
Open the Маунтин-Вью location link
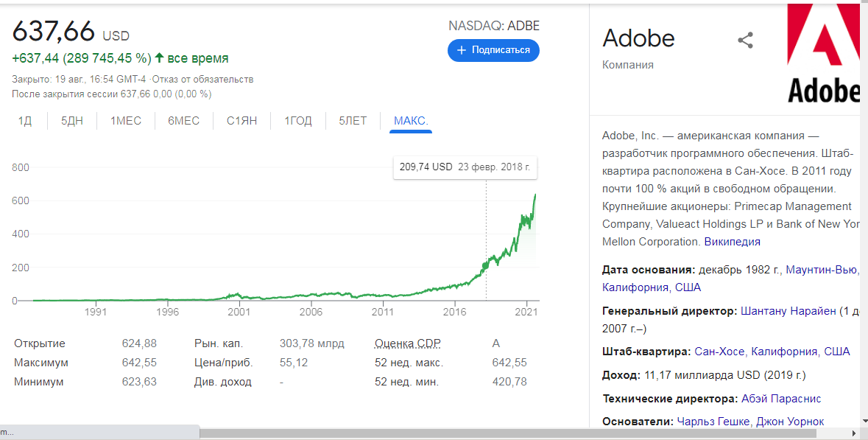point(822,270)
